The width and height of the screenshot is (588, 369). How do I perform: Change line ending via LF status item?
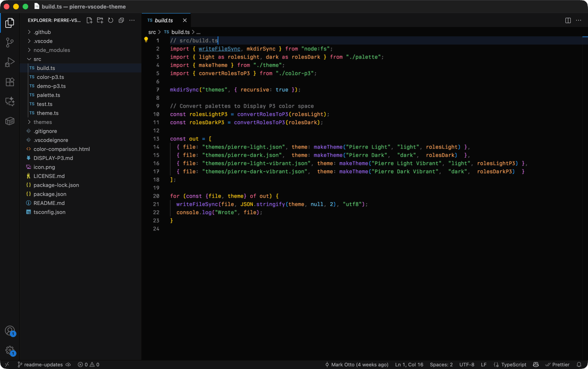click(x=484, y=365)
